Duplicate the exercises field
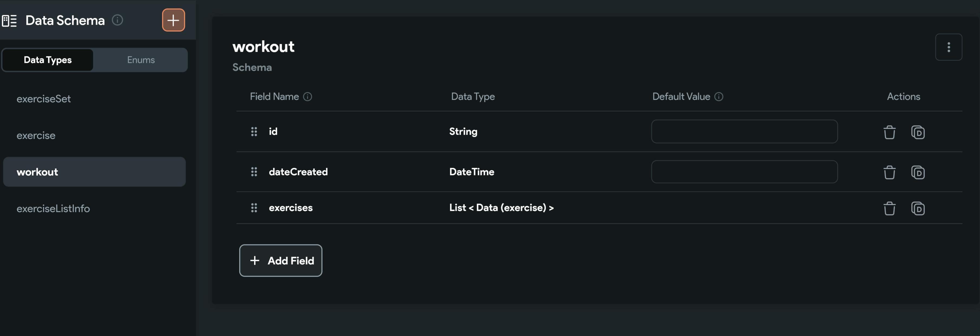Viewport: 980px width, 336px height. pyautogui.click(x=917, y=208)
